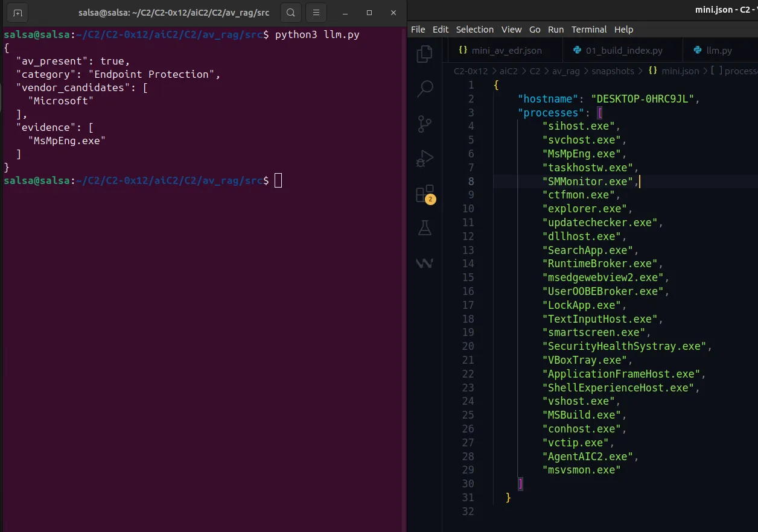758x532 pixels.
Task: Click the aiC2 breadcrumb segment
Action: (x=508, y=71)
